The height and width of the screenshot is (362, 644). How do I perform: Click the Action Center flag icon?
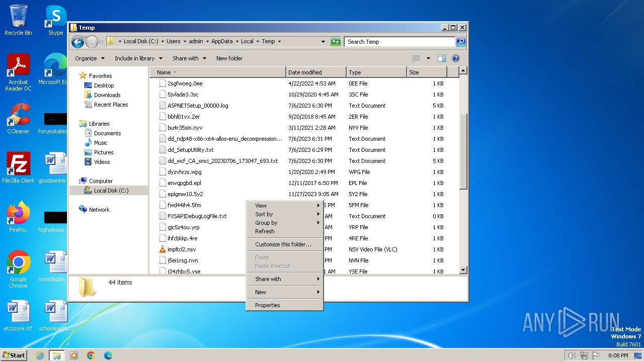coord(596,355)
